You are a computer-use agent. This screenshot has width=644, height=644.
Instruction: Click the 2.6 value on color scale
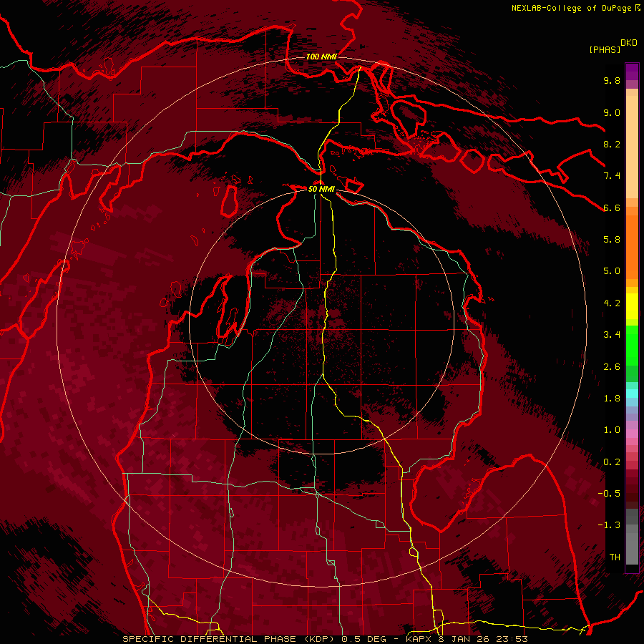[612, 367]
